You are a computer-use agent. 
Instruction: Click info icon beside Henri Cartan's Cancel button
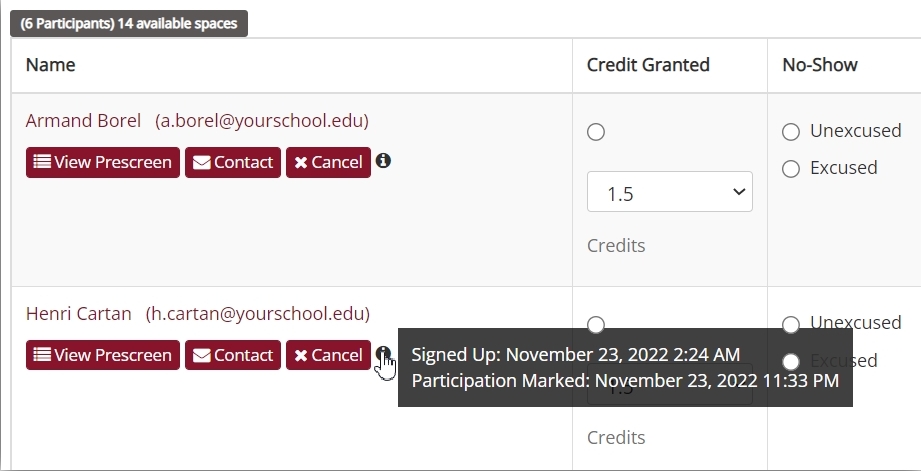tap(383, 354)
